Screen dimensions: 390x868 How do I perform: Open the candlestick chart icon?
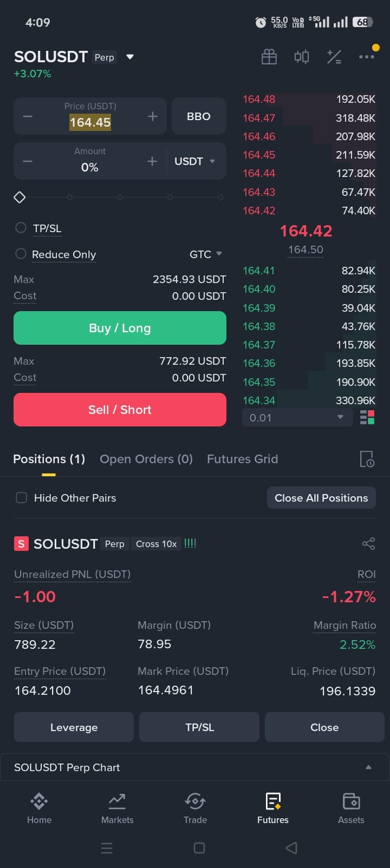coord(302,57)
